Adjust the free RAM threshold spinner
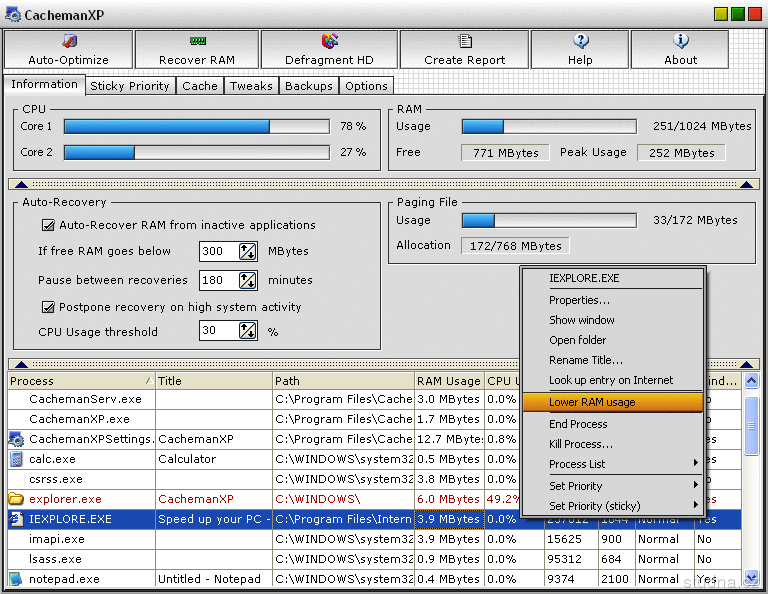Viewport: 768px width, 594px height. tap(247, 252)
